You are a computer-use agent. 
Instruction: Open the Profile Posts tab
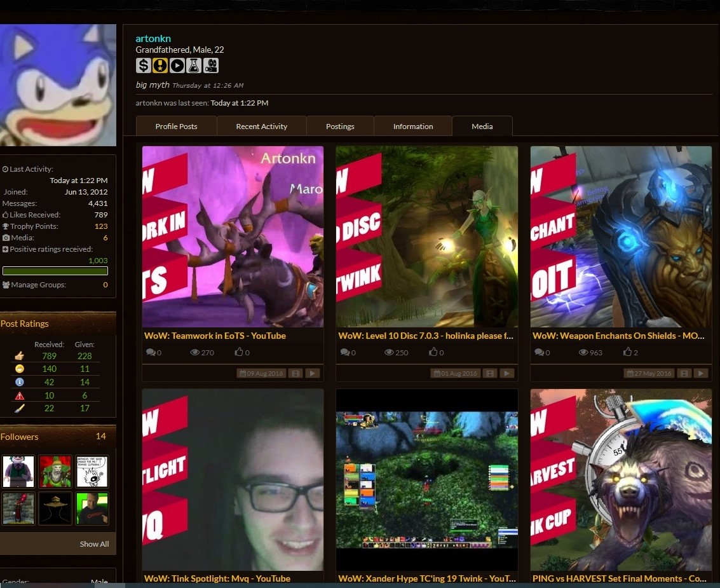176,126
